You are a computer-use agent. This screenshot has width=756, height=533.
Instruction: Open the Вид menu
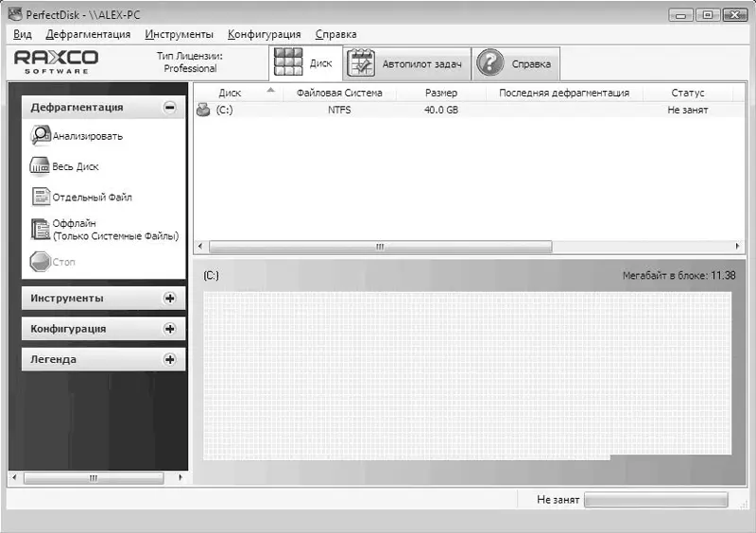tap(22, 34)
